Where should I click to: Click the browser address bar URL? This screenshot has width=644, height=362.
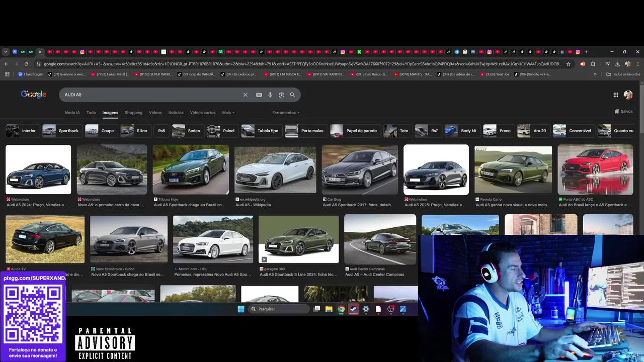point(302,64)
